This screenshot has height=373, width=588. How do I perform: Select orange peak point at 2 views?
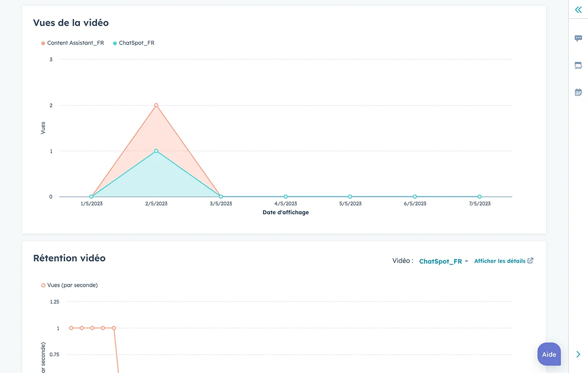coord(156,105)
